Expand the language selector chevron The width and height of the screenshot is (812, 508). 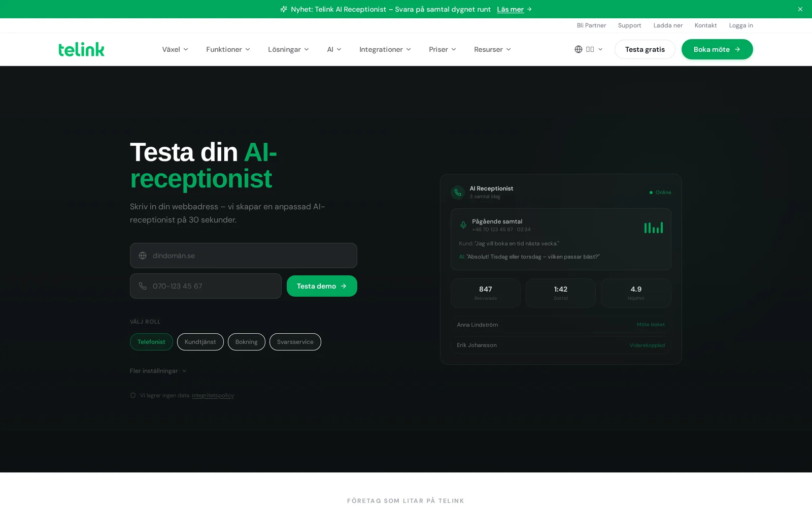600,49
